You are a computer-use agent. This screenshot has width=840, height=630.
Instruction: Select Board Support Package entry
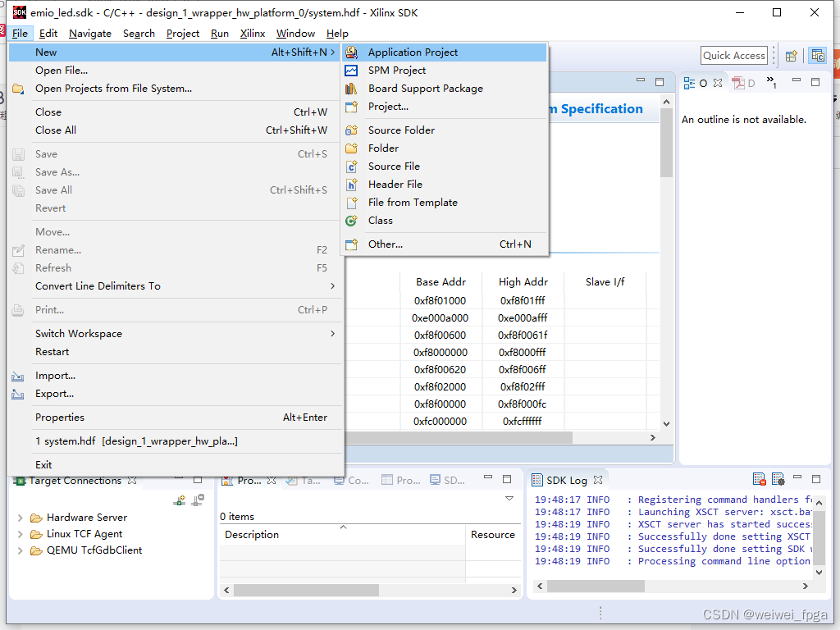pos(445,89)
